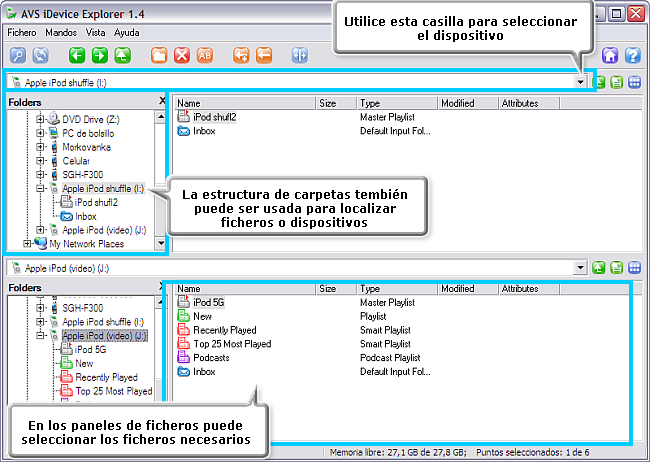
Task: Click the orange copy arrow with plus icon
Action: coord(241,55)
